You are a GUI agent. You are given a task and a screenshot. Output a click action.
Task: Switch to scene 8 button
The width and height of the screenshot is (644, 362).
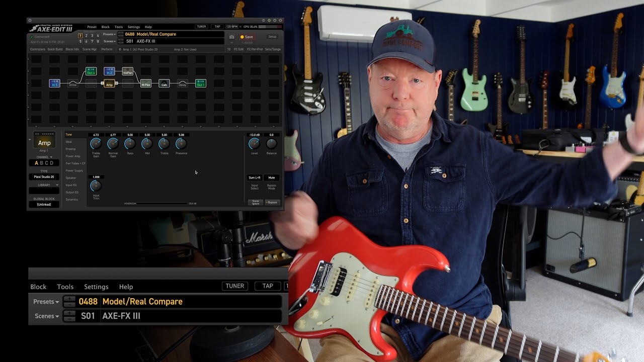point(98,41)
